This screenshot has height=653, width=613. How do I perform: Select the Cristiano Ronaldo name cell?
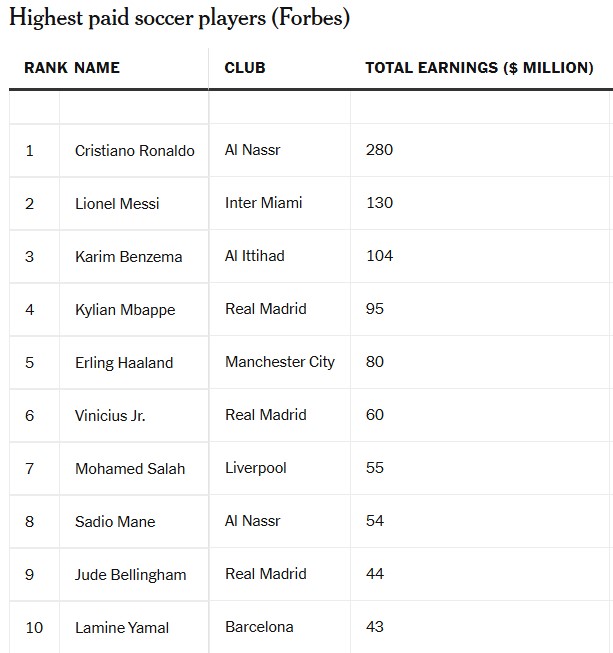pyautogui.click(x=135, y=151)
